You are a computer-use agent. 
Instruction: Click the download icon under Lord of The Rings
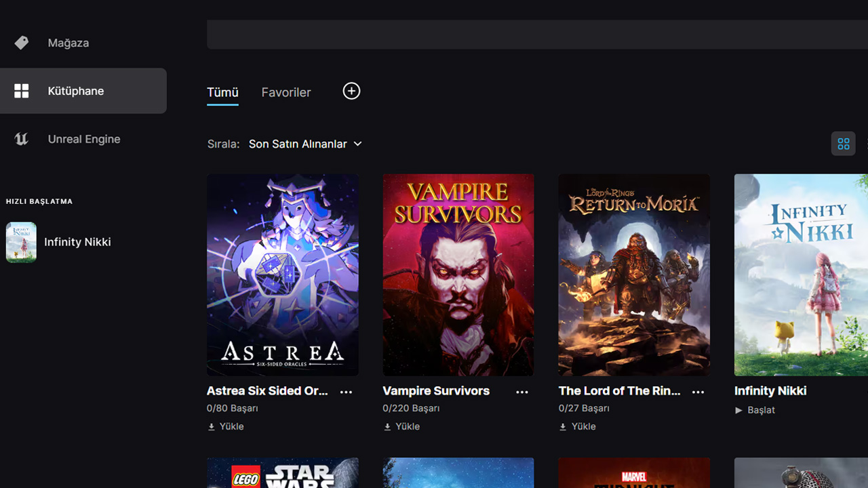coord(563,427)
